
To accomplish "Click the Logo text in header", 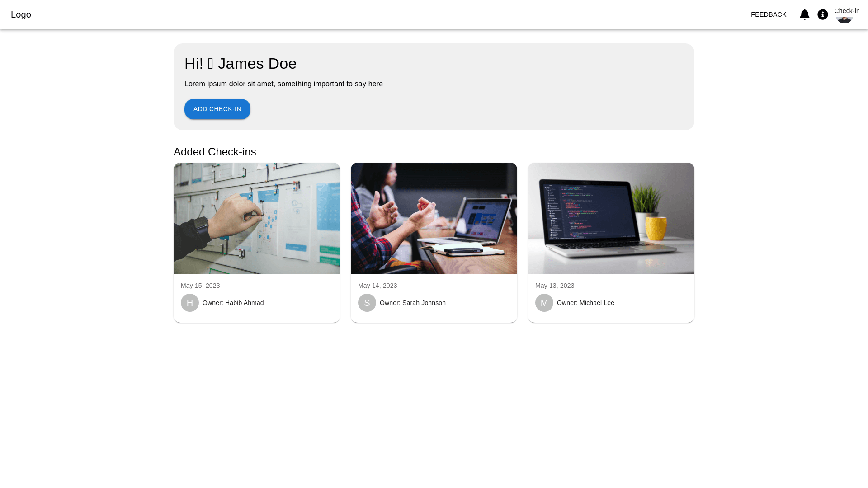I will point(21,14).
